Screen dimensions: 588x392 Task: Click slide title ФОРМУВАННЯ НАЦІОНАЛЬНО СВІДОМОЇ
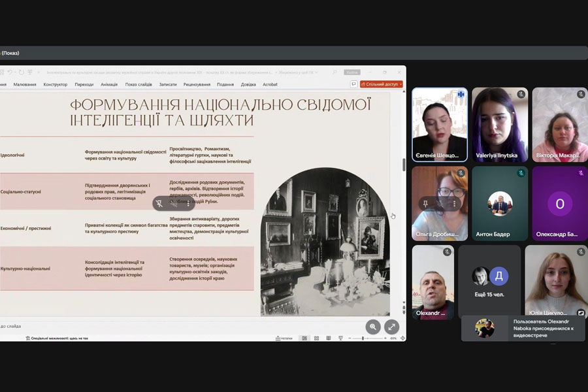221,105
